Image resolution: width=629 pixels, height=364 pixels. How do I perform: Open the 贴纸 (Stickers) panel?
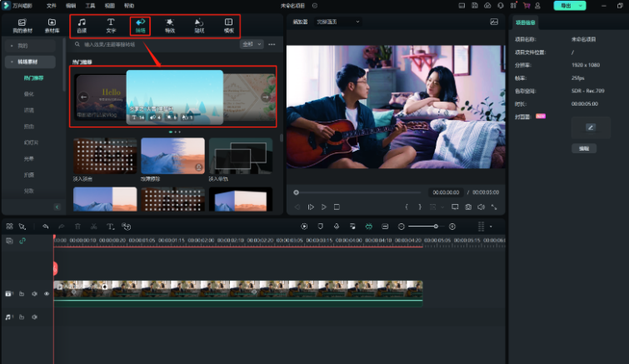[198, 25]
